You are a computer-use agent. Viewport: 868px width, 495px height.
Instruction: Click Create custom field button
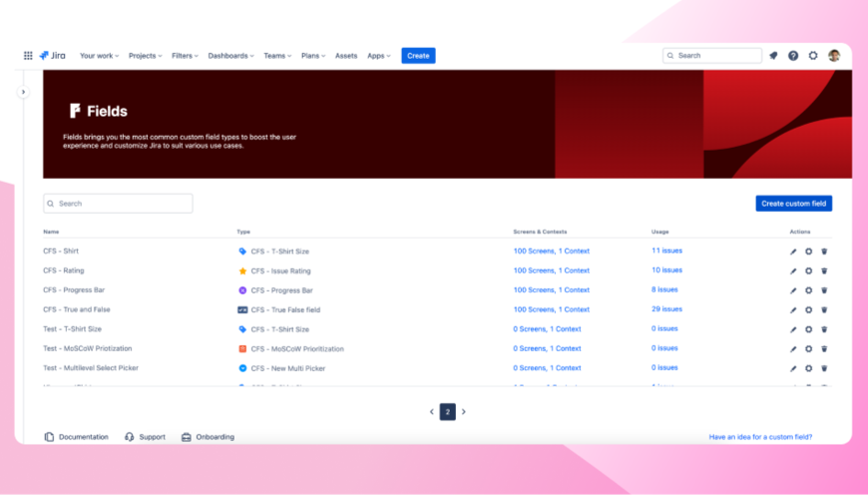coord(794,204)
